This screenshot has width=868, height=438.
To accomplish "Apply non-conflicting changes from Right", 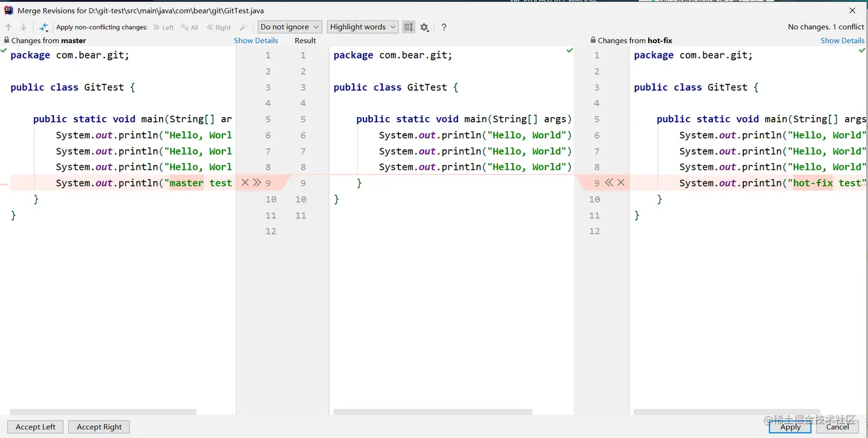I will coord(219,27).
